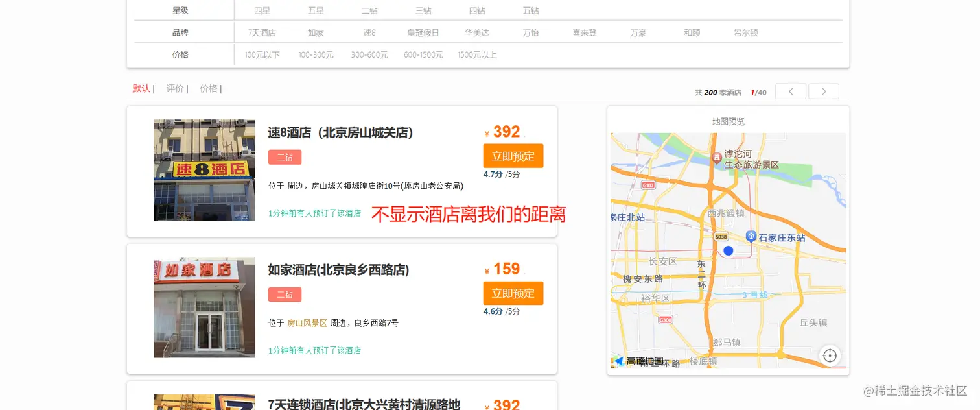Viewport: 980px width, 410px height.
Task: Click the 裕华区 label on map
Action: [x=655, y=298]
